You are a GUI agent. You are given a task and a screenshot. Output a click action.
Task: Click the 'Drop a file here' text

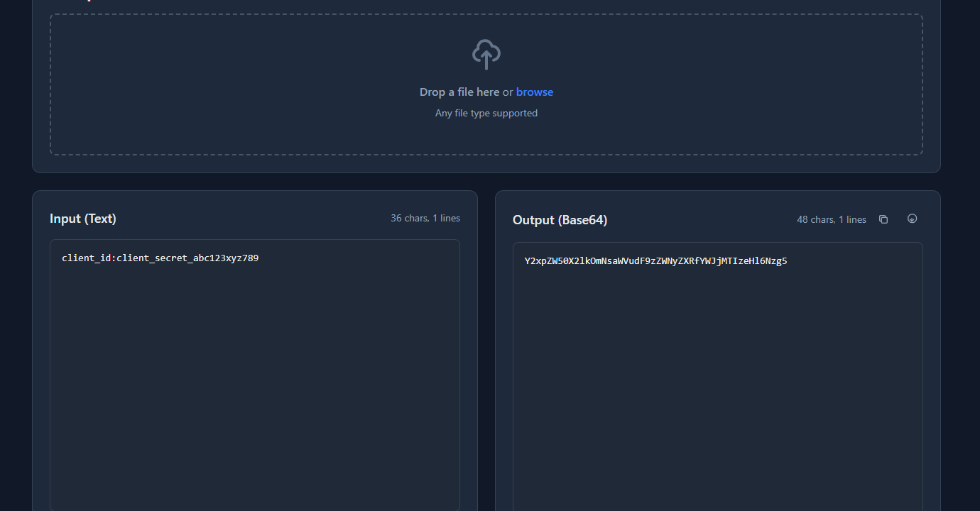pos(459,92)
